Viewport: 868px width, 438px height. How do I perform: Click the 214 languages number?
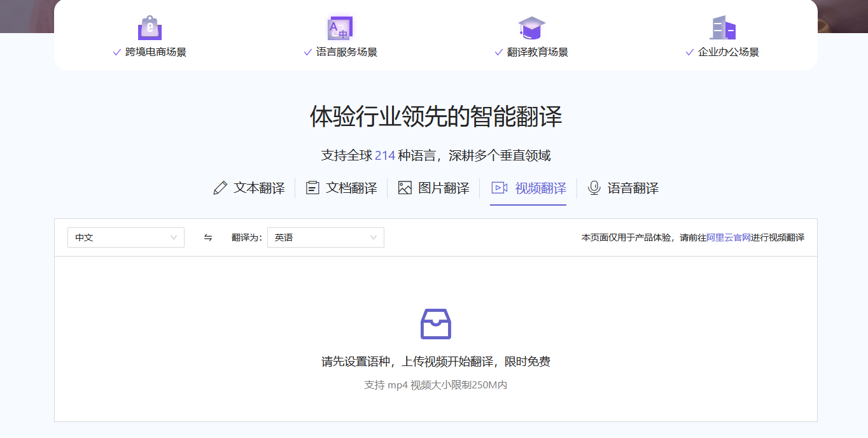[385, 155]
